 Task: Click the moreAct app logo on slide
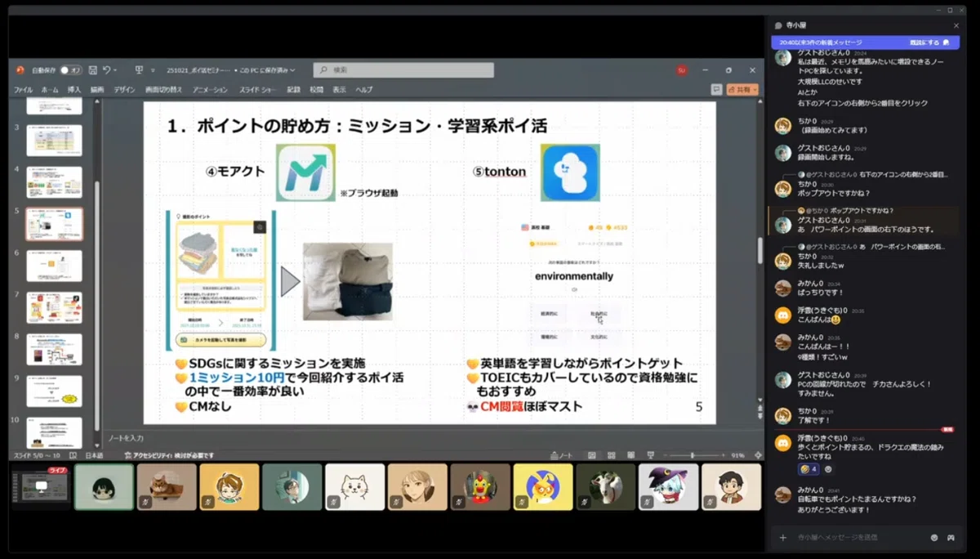click(305, 172)
